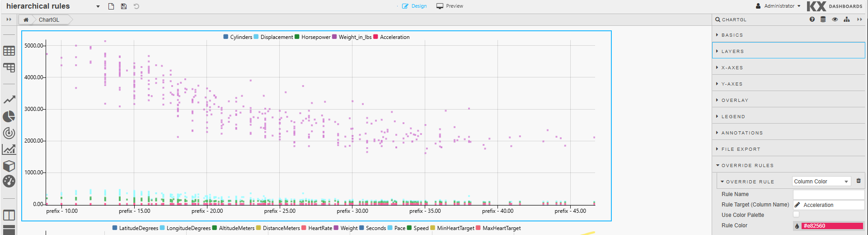Switch to Design mode
868x235 pixels.
click(414, 6)
